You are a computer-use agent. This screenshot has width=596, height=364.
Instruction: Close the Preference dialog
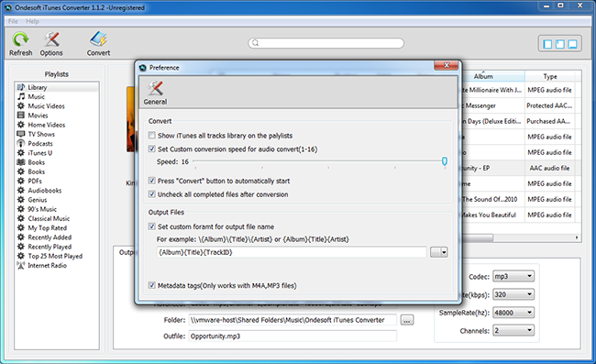[447, 65]
